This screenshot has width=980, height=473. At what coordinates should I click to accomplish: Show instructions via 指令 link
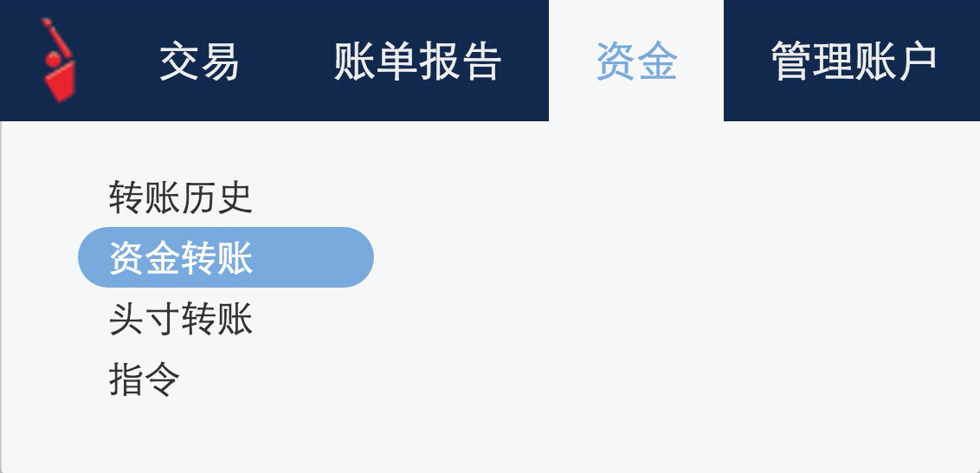coord(145,379)
